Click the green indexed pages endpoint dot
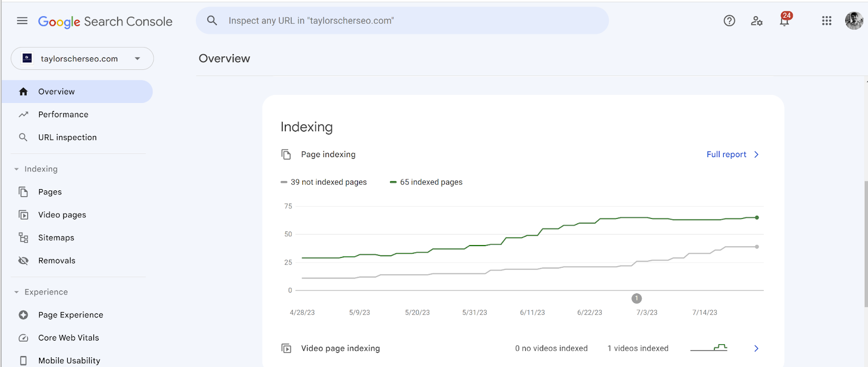The width and height of the screenshot is (868, 367). click(757, 217)
